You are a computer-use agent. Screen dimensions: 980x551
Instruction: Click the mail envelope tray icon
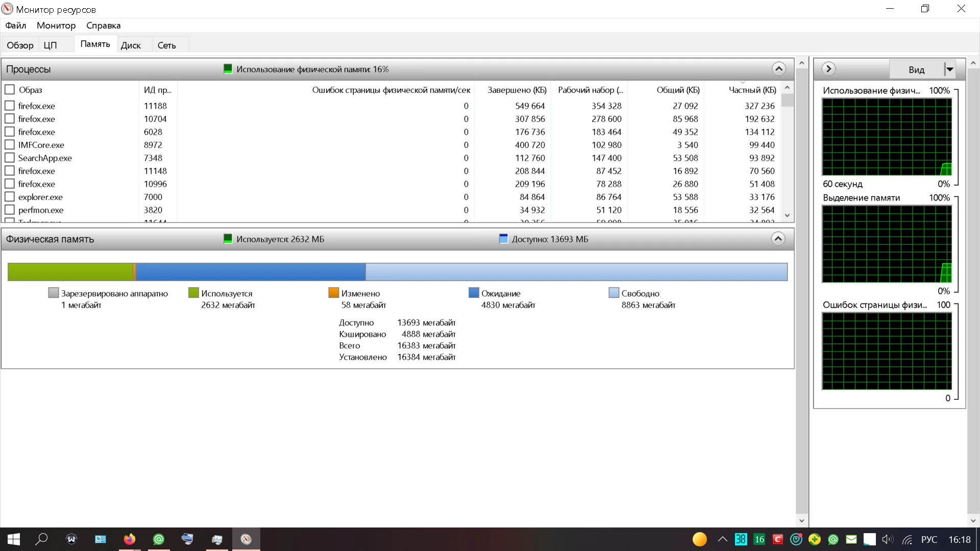pos(851,539)
